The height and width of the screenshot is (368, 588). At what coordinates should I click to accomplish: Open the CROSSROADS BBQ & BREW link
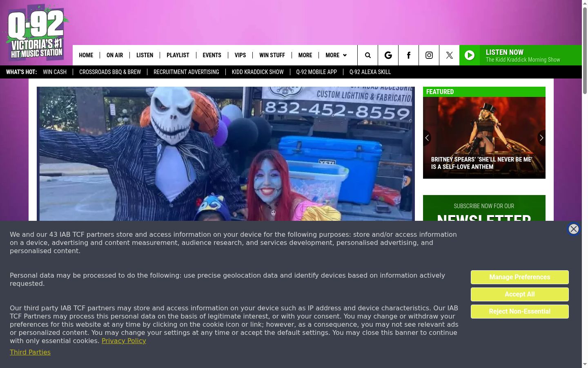[110, 72]
